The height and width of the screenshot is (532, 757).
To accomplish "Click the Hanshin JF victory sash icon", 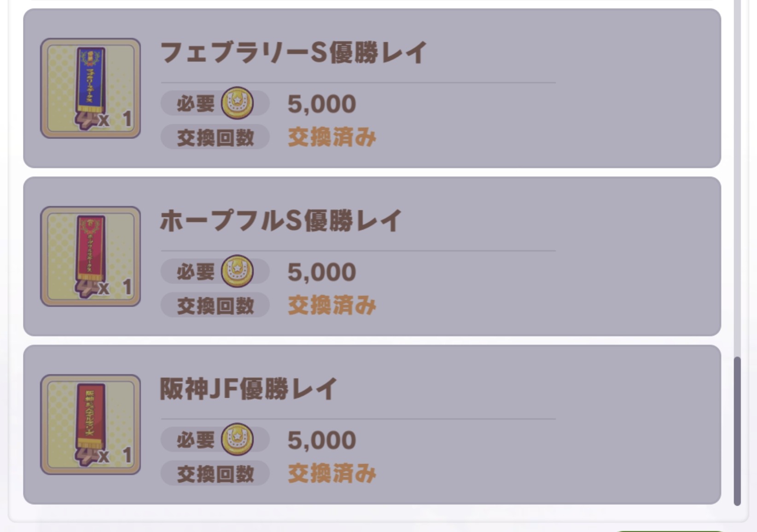I will (90, 424).
